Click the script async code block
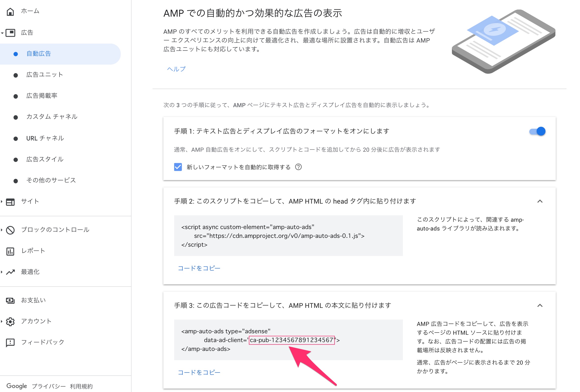Viewport: 580px width, 392px height. (x=288, y=236)
